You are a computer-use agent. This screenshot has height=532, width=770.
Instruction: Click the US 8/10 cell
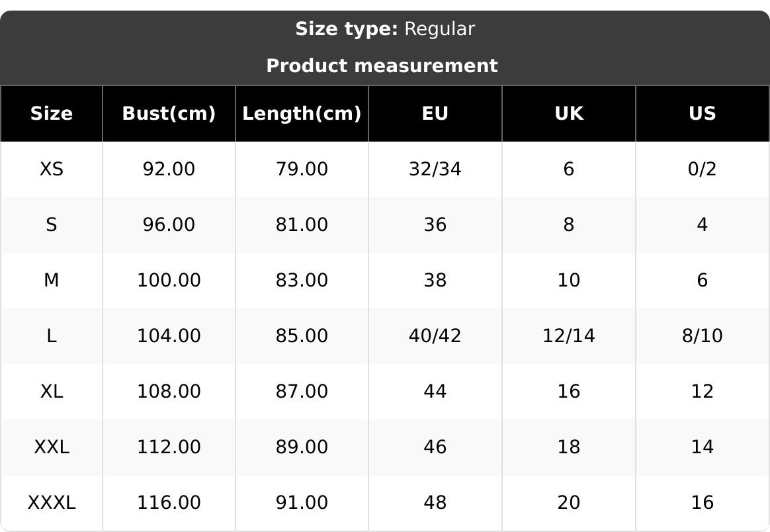tap(702, 336)
